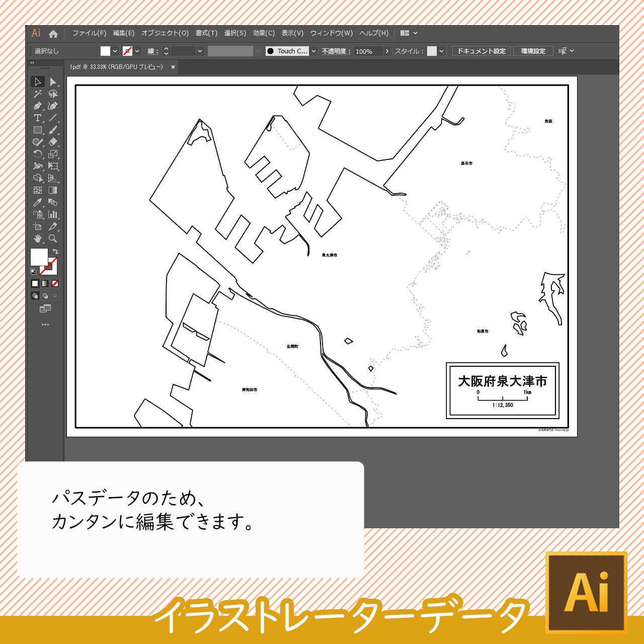Open the 不透明度 opacity panel link

tap(336, 51)
